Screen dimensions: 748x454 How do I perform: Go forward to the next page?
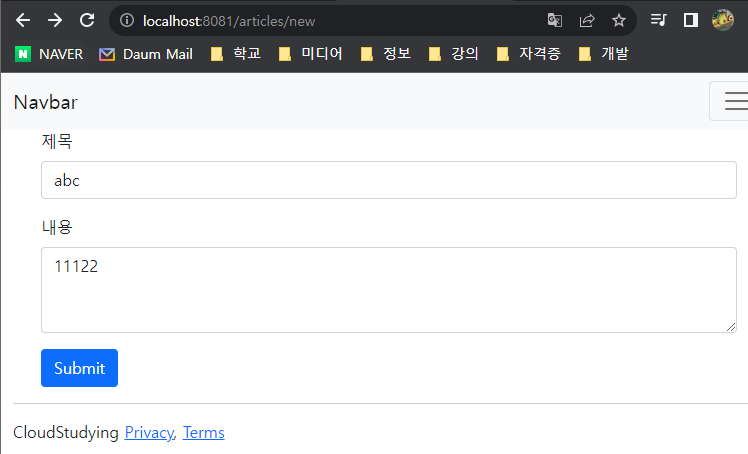(x=55, y=21)
